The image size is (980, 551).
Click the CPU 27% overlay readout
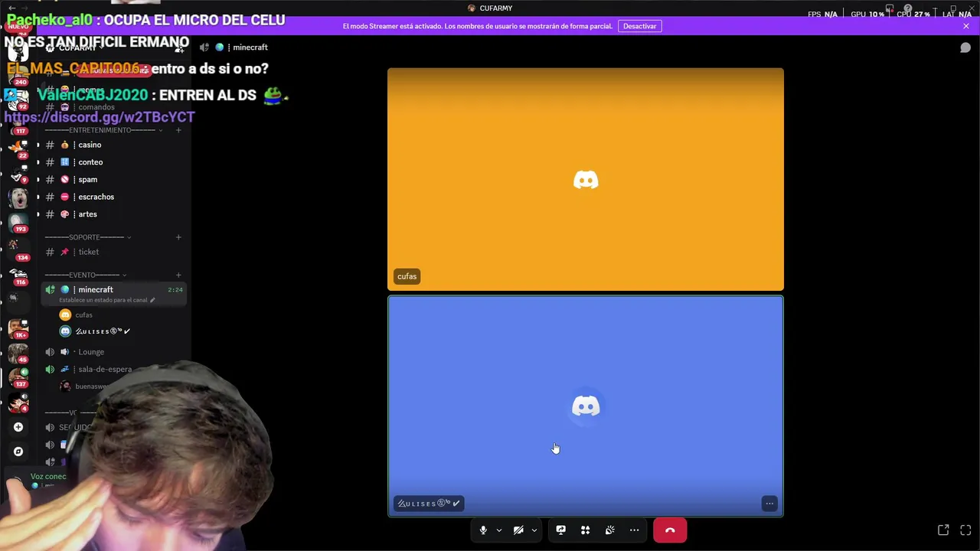913,14
